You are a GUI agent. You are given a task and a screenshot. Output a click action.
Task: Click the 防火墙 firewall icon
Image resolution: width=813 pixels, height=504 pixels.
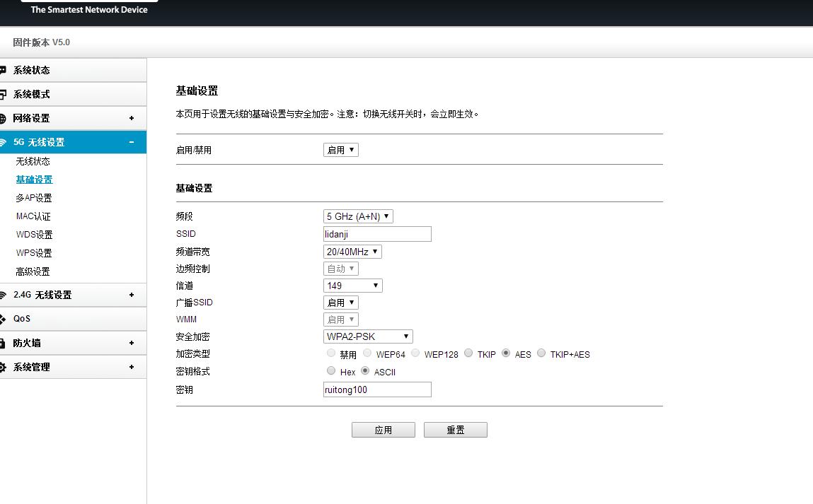5,343
